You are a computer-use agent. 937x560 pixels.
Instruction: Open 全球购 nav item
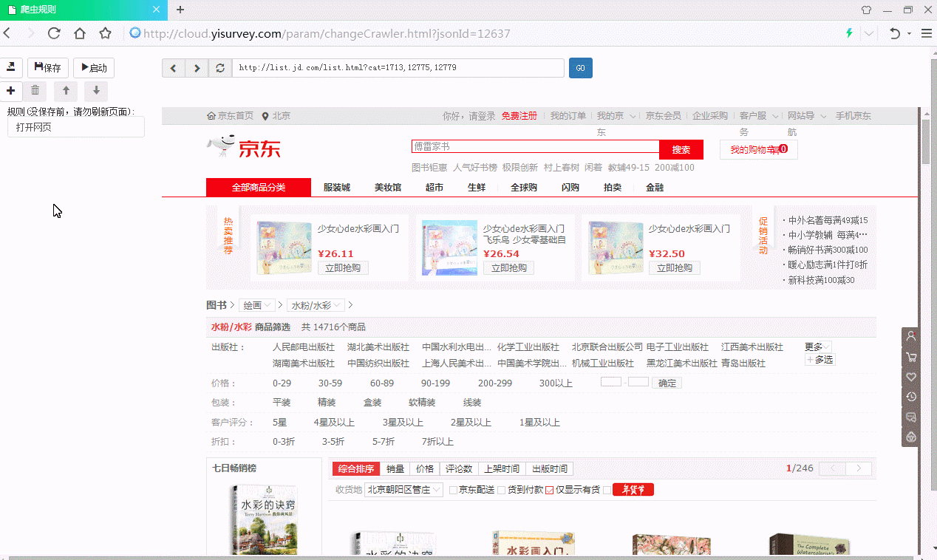click(x=523, y=188)
